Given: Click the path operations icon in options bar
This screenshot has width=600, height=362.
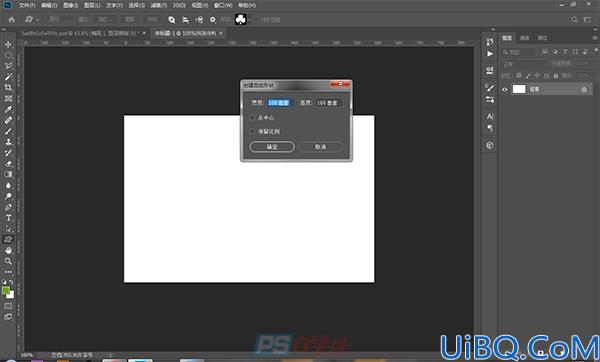Looking at the screenshot, I should pos(172,20).
